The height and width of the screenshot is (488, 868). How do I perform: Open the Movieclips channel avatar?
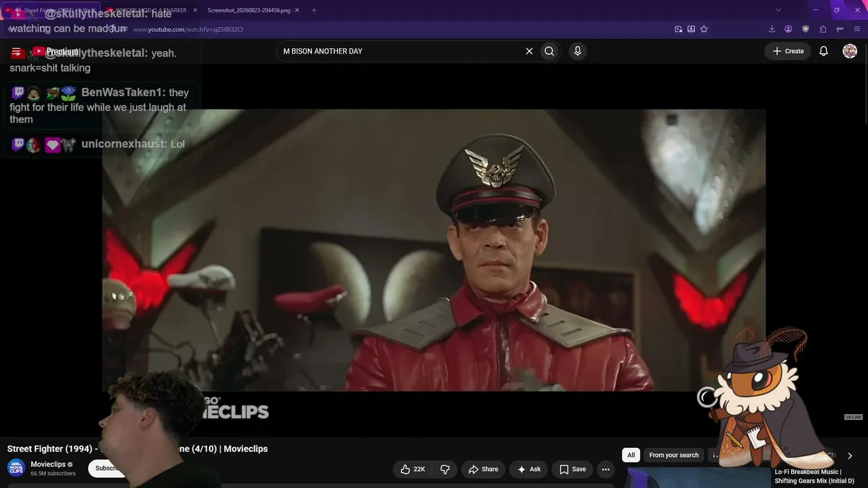pyautogui.click(x=16, y=468)
